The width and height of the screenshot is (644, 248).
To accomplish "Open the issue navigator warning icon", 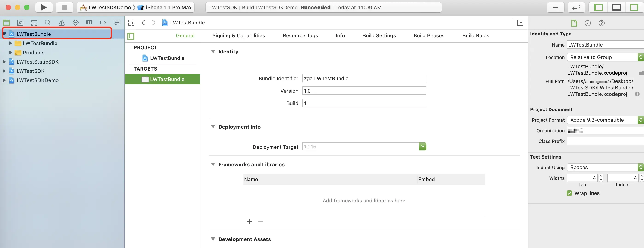I will (62, 23).
